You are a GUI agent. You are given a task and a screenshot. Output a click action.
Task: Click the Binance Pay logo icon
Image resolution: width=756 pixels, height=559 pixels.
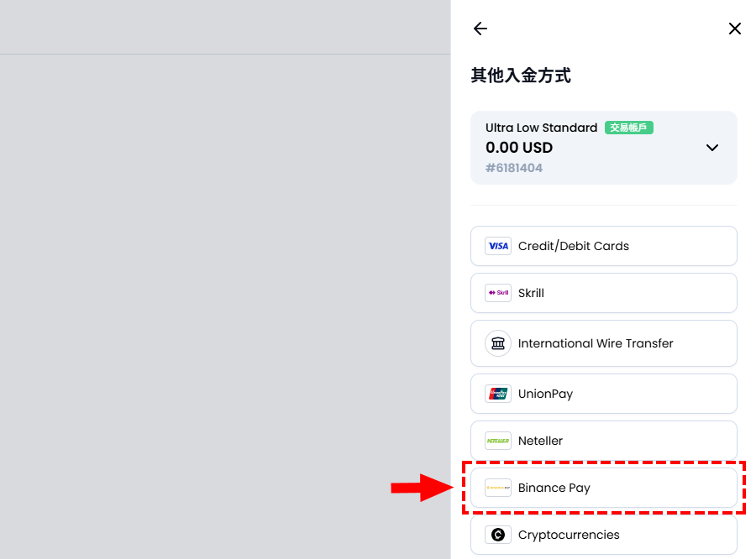pyautogui.click(x=498, y=488)
